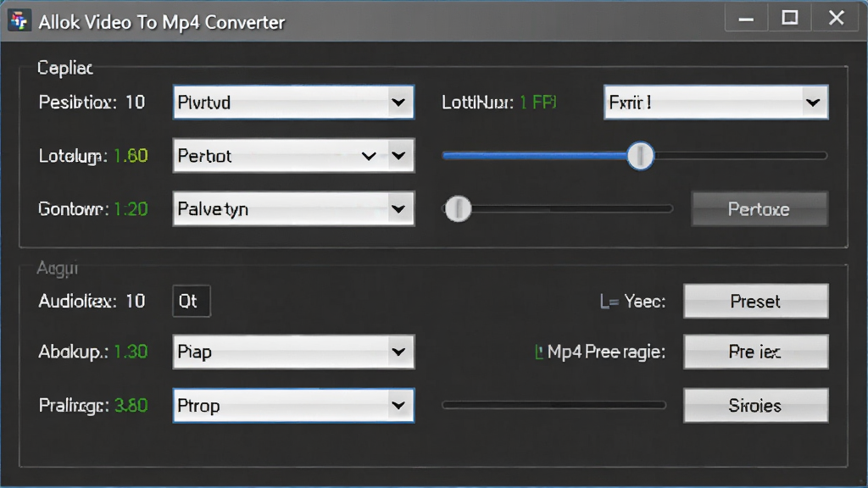Click the Pralirage value 3.80
868x488 pixels.
coord(131,406)
